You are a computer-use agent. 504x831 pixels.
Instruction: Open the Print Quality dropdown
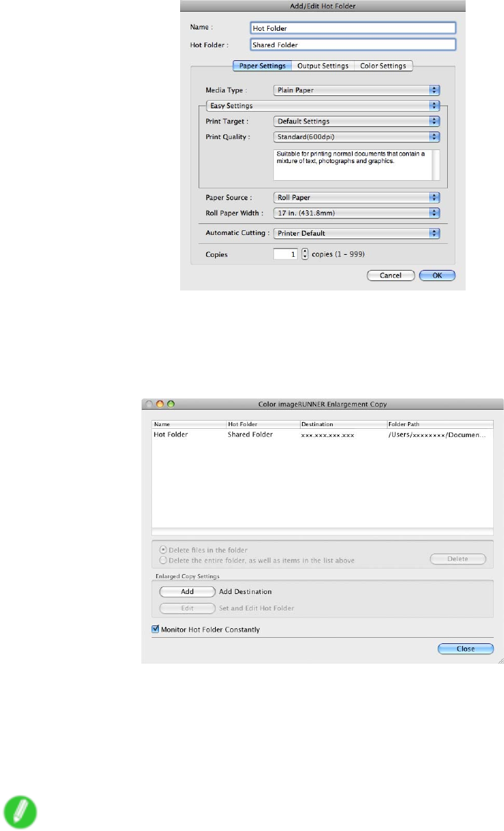[356, 136]
